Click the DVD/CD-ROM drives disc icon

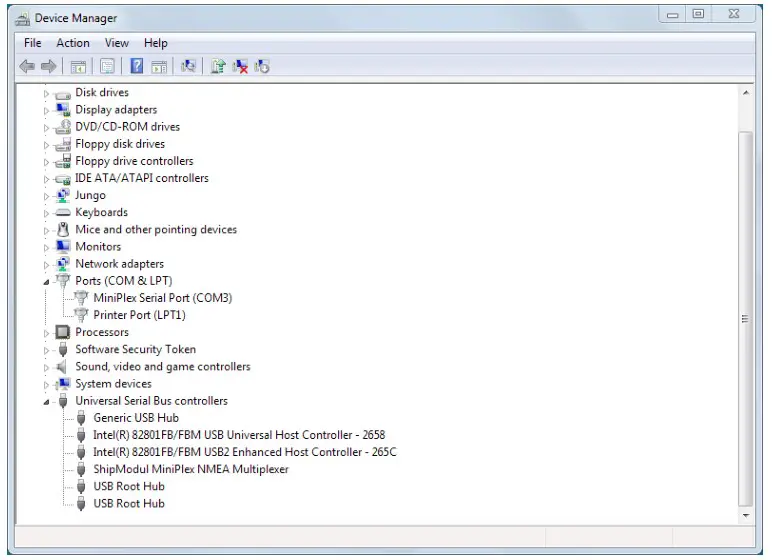tap(63, 127)
